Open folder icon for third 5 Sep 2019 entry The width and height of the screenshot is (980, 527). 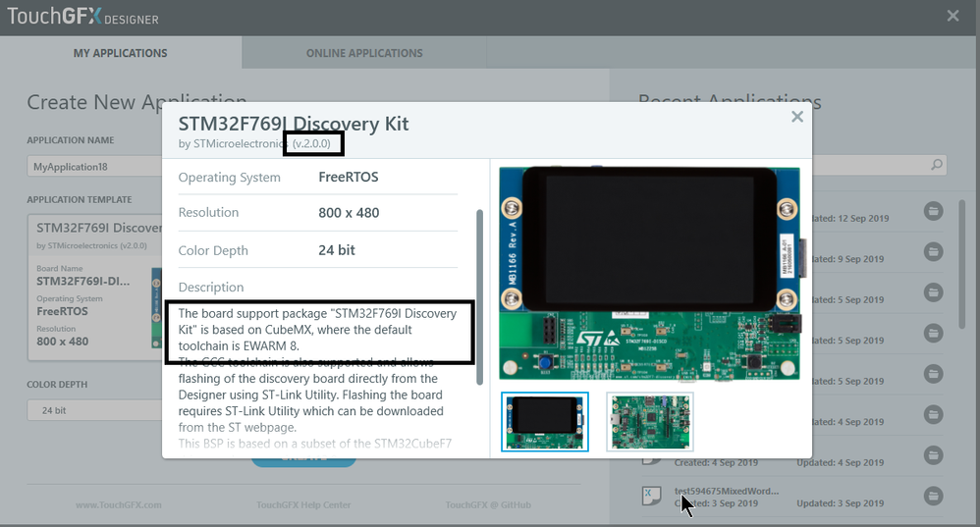pos(933,374)
